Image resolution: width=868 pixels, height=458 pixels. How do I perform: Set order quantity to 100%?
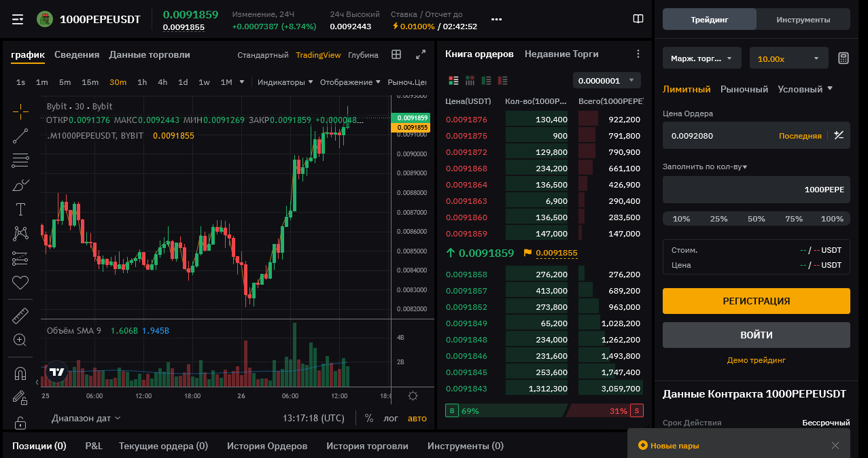[x=833, y=219]
